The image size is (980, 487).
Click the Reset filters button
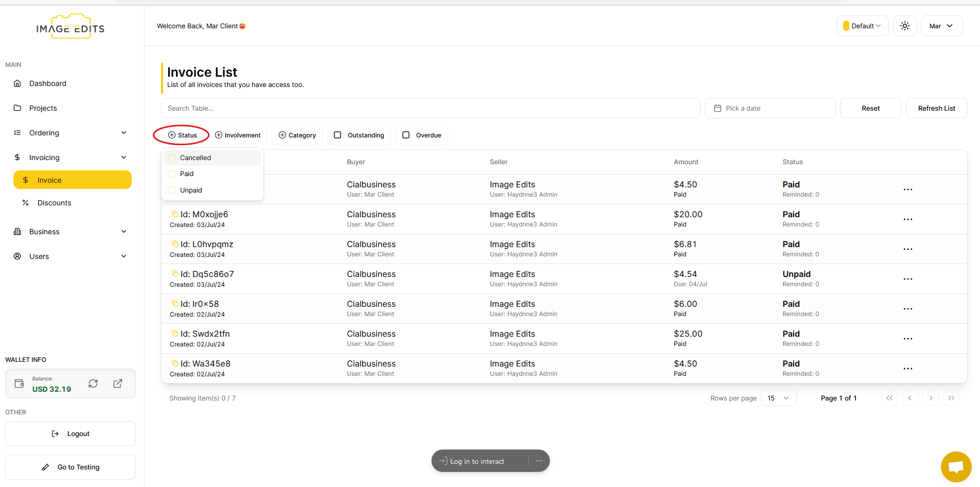pyautogui.click(x=870, y=108)
